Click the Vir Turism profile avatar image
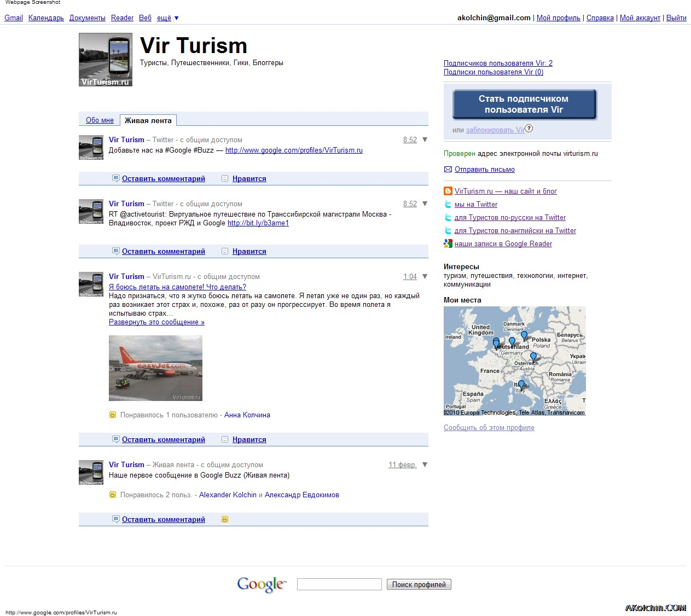691x616 pixels. [106, 60]
